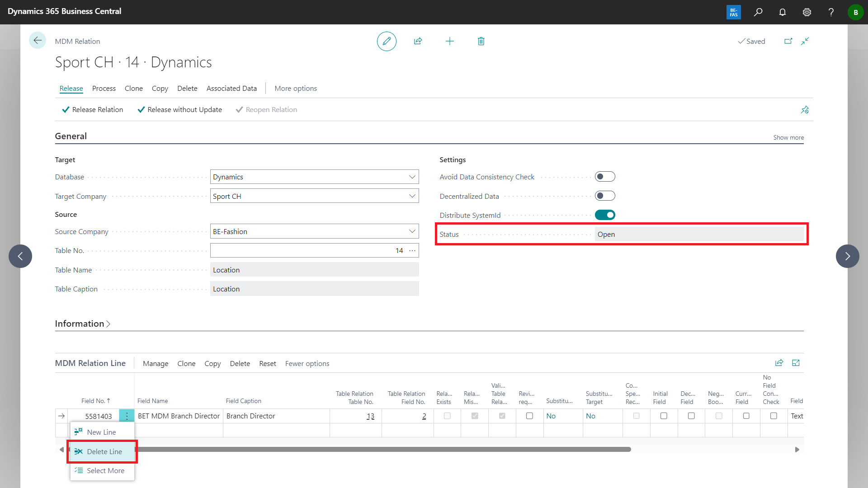This screenshot has width=868, height=488.
Task: Select New Line menu entry
Action: (102, 432)
